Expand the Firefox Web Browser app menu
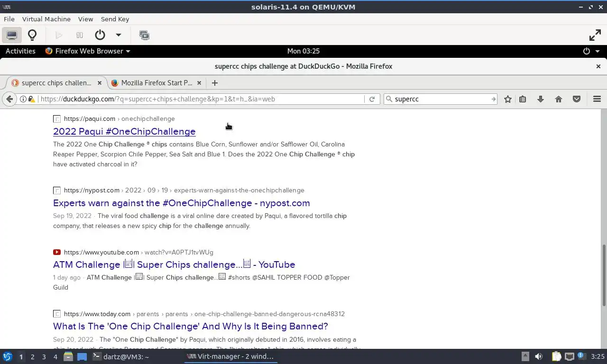The width and height of the screenshot is (607, 364). coord(88,51)
